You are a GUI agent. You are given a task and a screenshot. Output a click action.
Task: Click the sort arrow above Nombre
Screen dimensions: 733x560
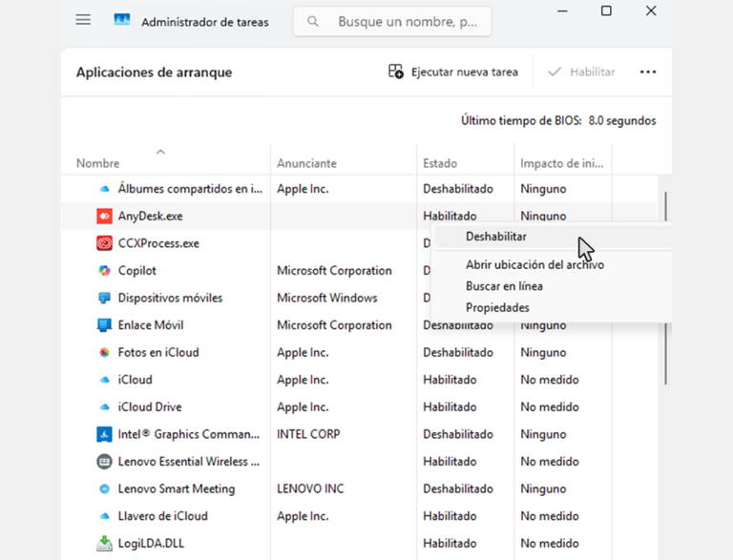tap(160, 152)
